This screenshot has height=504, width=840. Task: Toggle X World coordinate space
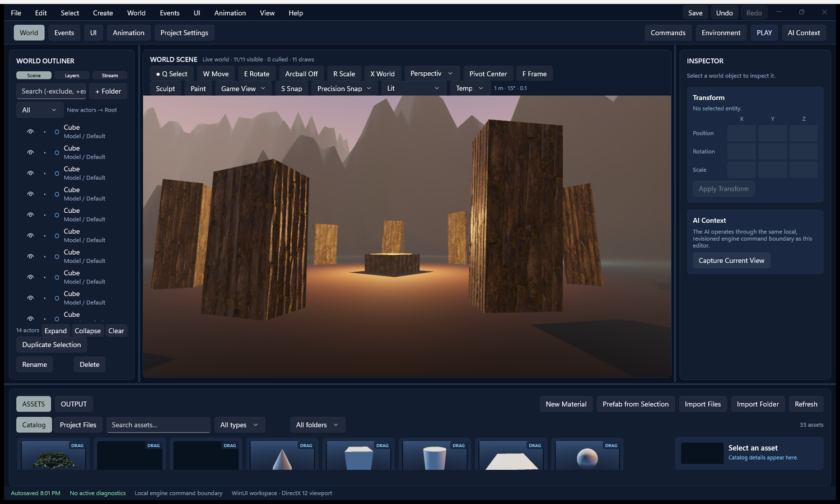(382, 74)
